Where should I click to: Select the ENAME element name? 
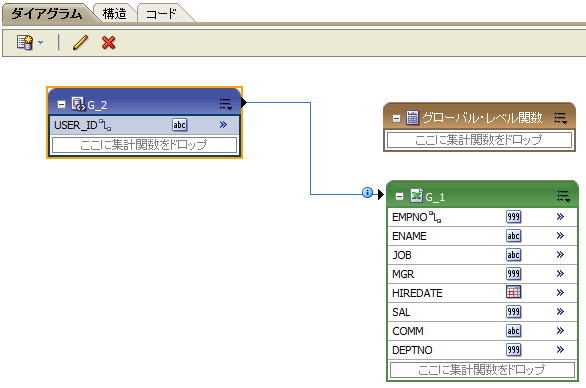tap(409, 236)
